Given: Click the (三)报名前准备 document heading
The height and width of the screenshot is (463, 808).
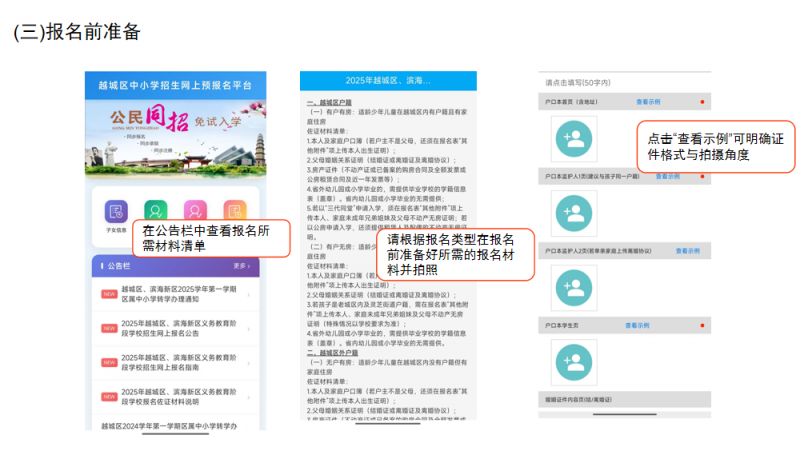Looking at the screenshot, I should click(77, 32).
